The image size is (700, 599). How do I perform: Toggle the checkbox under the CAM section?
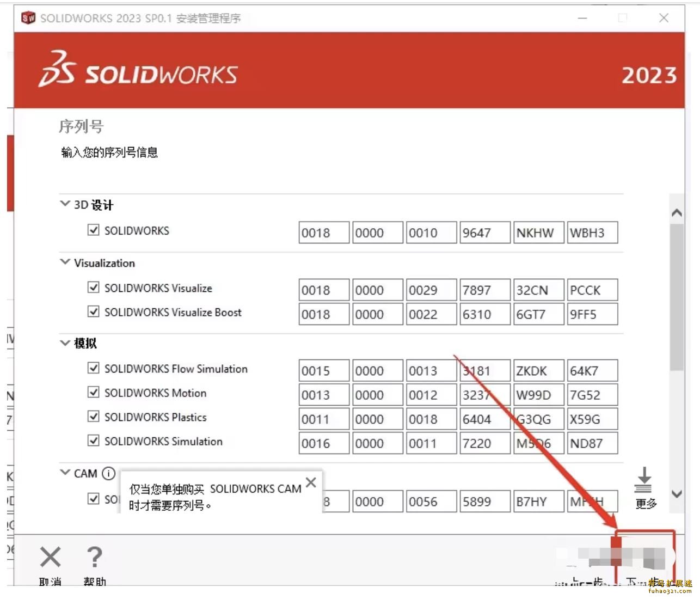point(94,498)
